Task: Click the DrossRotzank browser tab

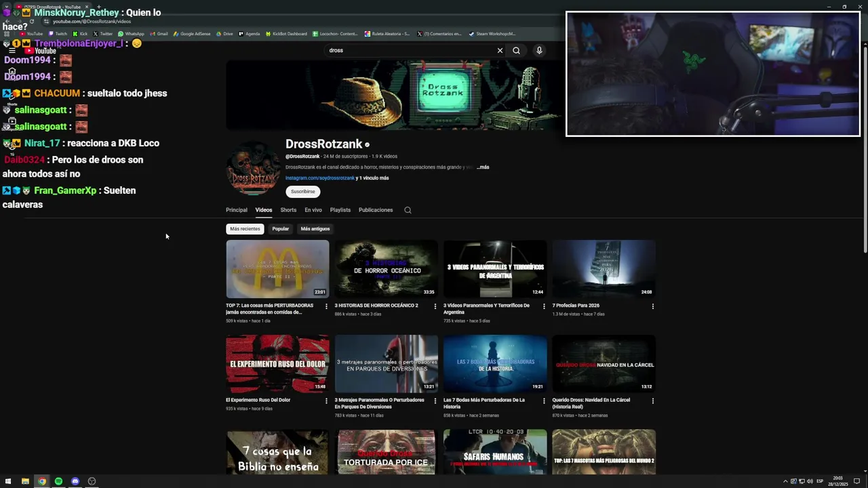Action: [x=52, y=7]
